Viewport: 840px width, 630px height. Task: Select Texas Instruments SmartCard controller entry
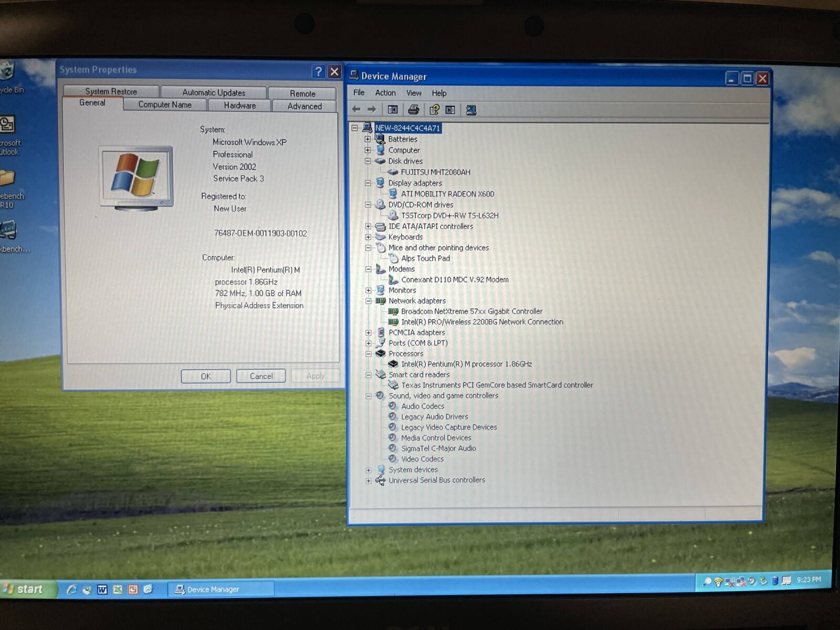(497, 385)
